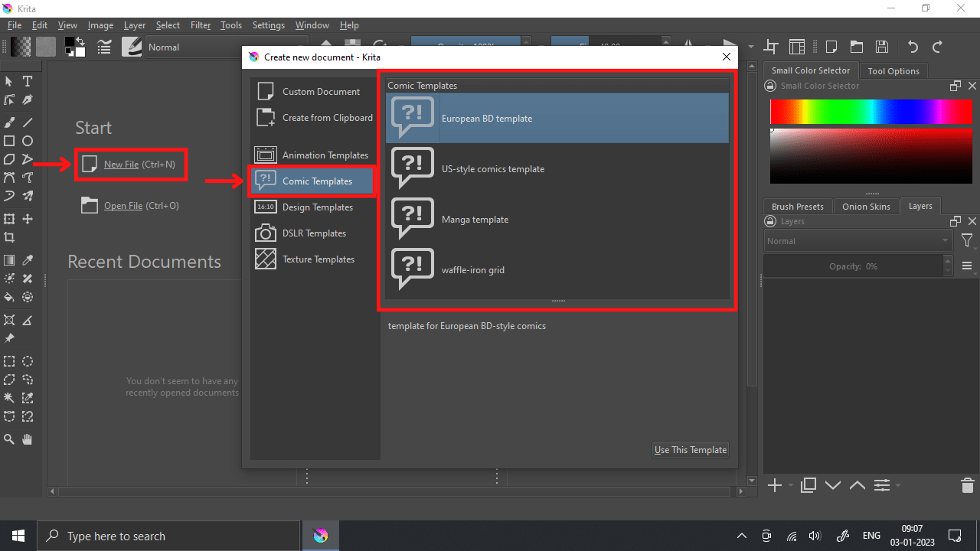This screenshot has width=980, height=551.
Task: Toggle lock on Small Color Selector docker
Action: (771, 86)
